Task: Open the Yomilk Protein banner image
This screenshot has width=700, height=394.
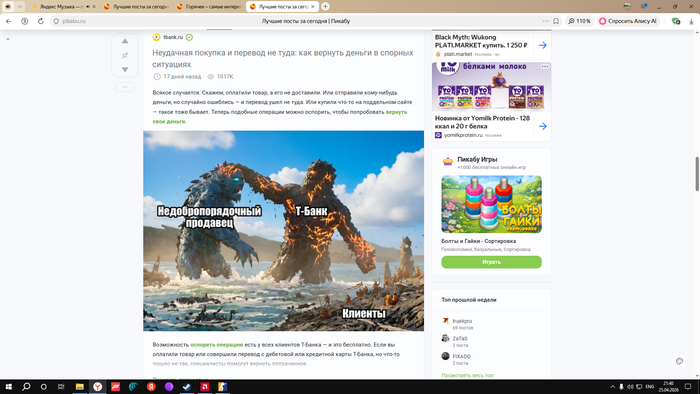Action: [491, 87]
